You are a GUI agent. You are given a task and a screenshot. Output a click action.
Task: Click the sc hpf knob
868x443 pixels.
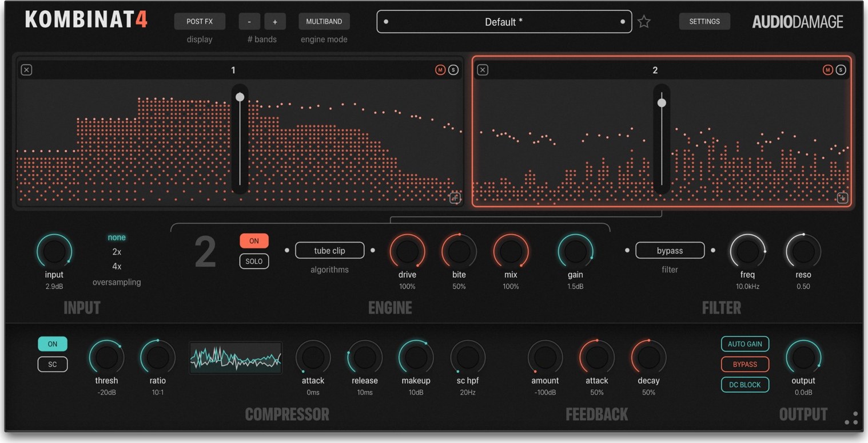(x=468, y=357)
